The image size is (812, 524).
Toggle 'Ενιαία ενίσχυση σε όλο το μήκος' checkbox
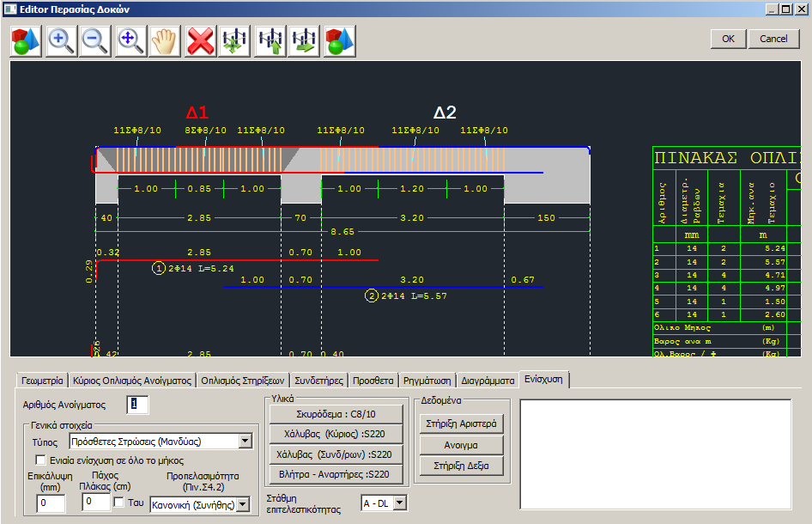40,460
